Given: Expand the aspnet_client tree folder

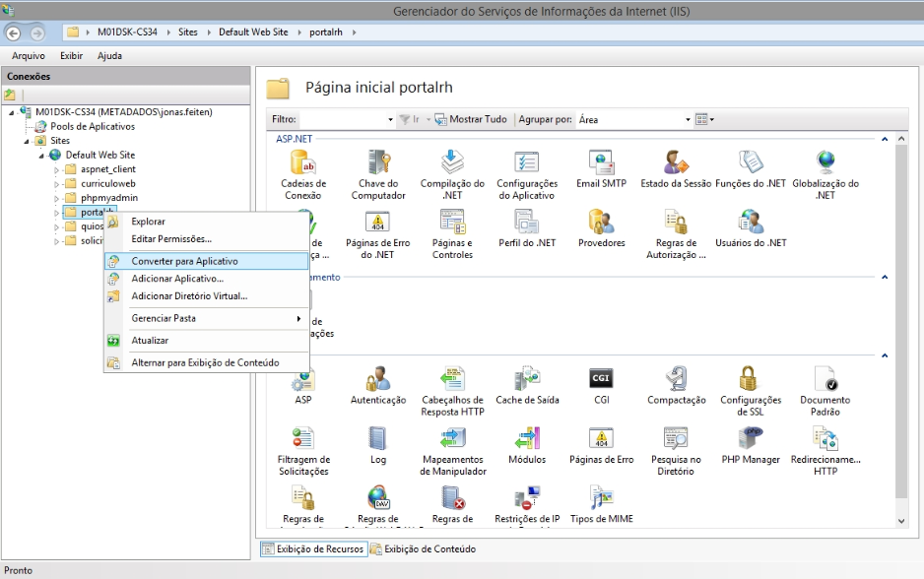Looking at the screenshot, I should (x=57, y=169).
